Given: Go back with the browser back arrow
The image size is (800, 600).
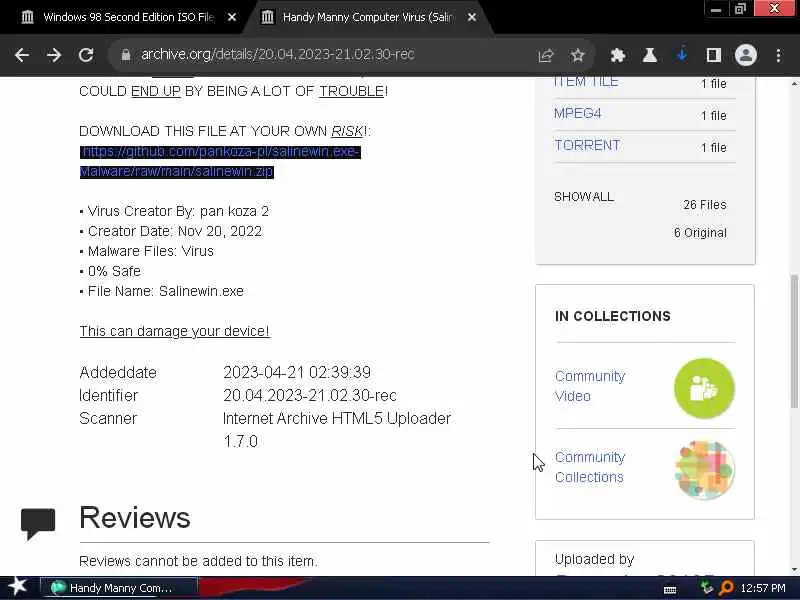Looking at the screenshot, I should pos(22,55).
